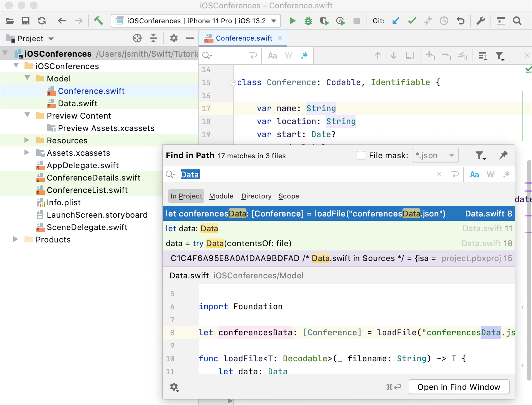This screenshot has width=532, height=405.
Task: Expand the Resources folder
Action: tap(27, 140)
